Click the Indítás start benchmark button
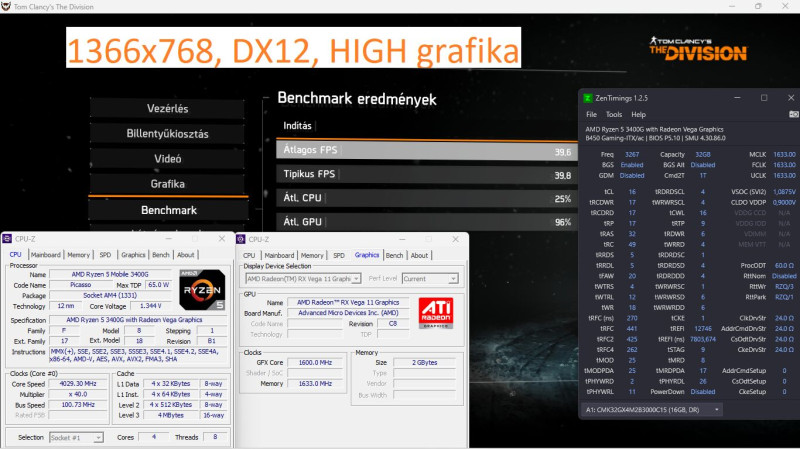Image resolution: width=800 pixels, height=449 pixels. tap(297, 126)
